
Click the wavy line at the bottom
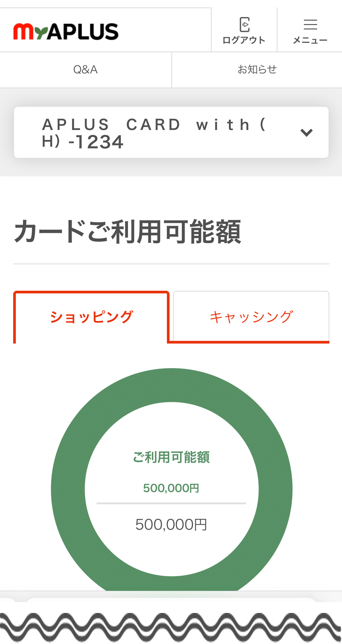tap(171, 626)
